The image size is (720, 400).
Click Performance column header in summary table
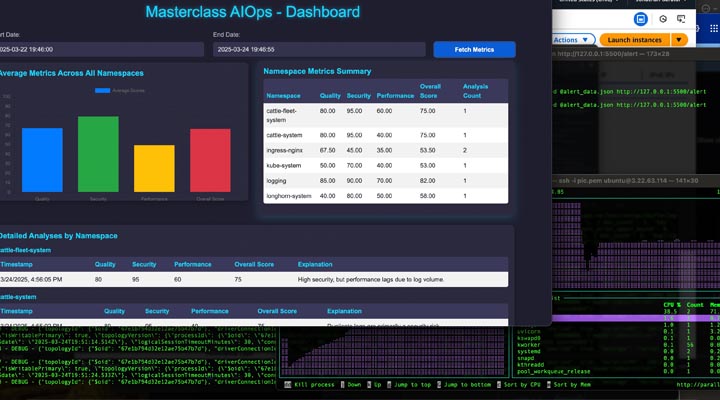pos(395,96)
